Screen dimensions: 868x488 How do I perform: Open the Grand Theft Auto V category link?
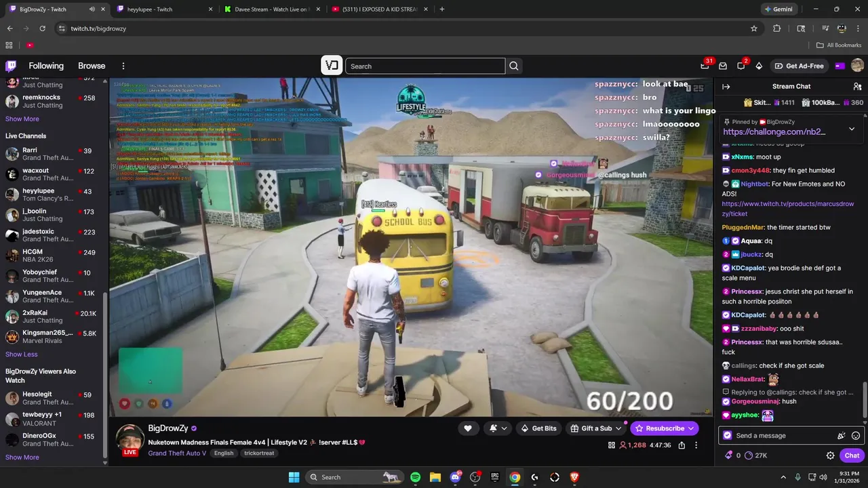177,453
